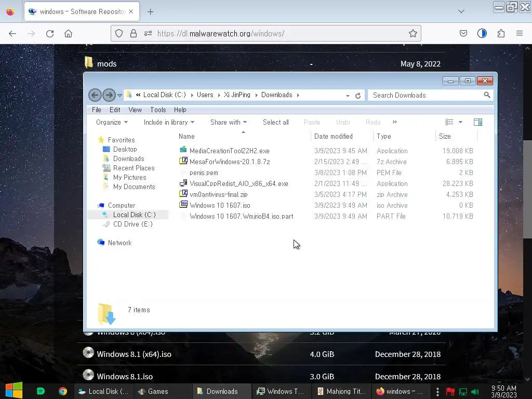Change your view icon in Explorer

click(449, 122)
